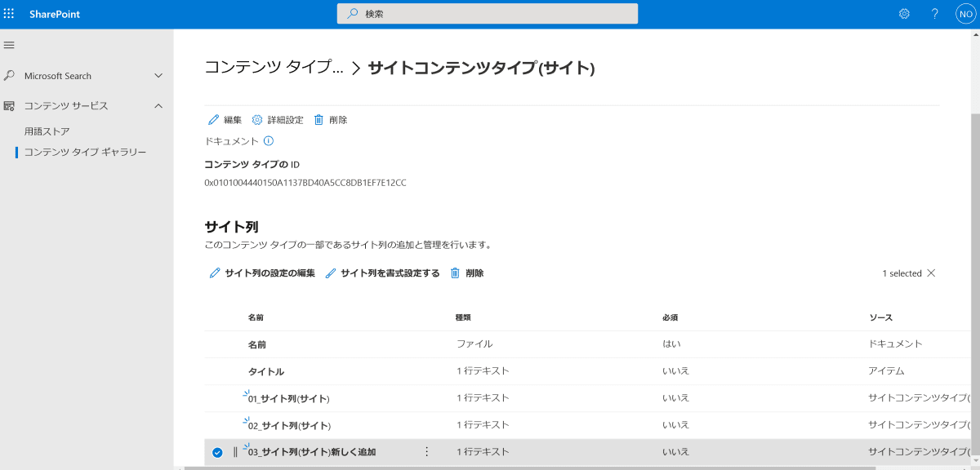Viewport: 980px width, 470px height.
Task: Sort by the 必須 column header
Action: 670,317
